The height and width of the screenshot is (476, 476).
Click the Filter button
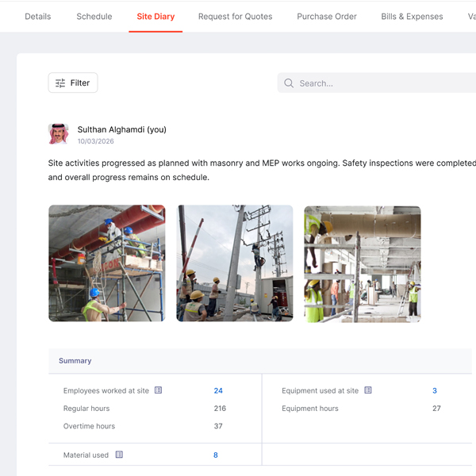(73, 83)
